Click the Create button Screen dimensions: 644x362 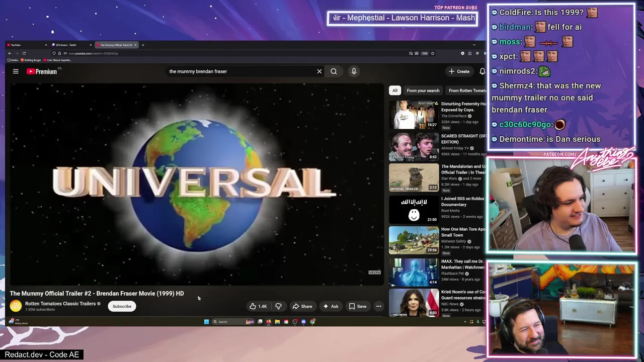(x=459, y=71)
